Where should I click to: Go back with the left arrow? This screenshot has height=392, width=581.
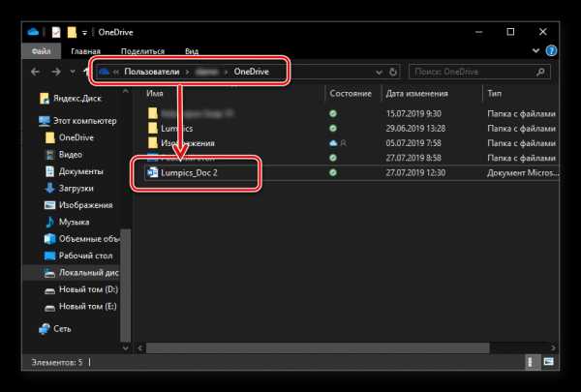pos(35,72)
